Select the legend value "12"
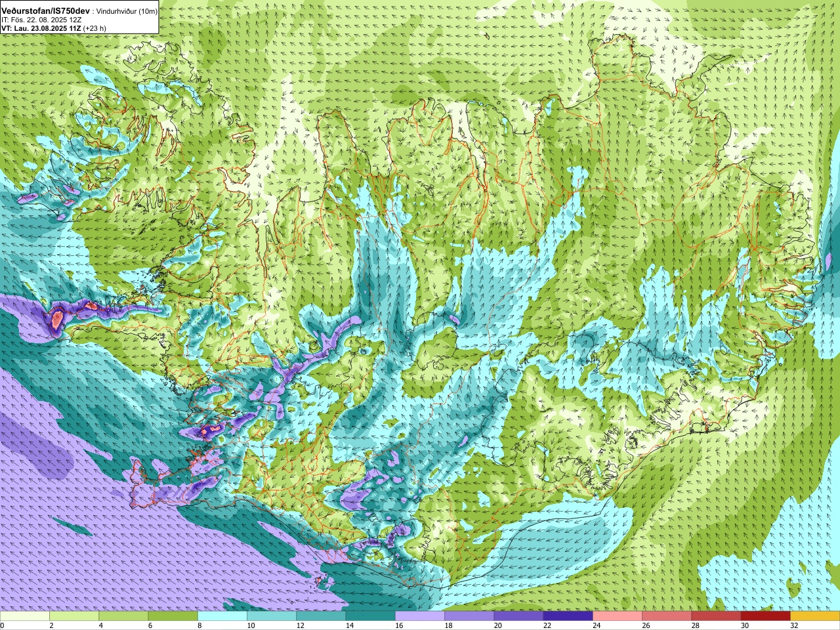This screenshot has width=840, height=630. (301, 625)
